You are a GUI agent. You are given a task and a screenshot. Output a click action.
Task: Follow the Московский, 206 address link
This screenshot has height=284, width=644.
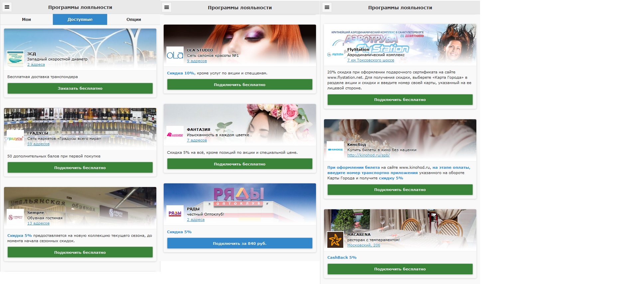click(x=363, y=245)
